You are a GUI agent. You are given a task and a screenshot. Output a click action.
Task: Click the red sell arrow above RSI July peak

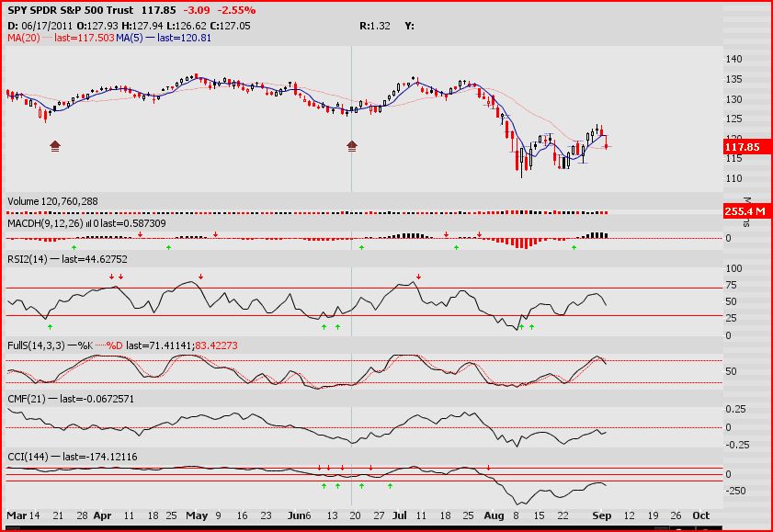(x=418, y=277)
